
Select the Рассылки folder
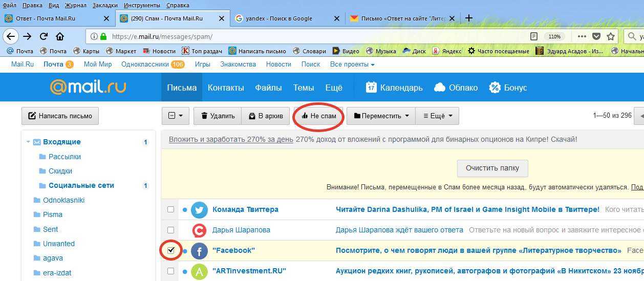(65, 157)
